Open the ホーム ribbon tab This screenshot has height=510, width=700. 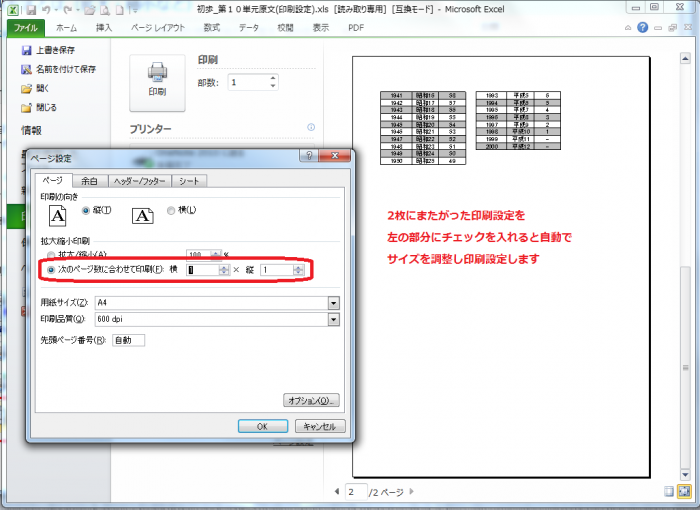[67, 28]
